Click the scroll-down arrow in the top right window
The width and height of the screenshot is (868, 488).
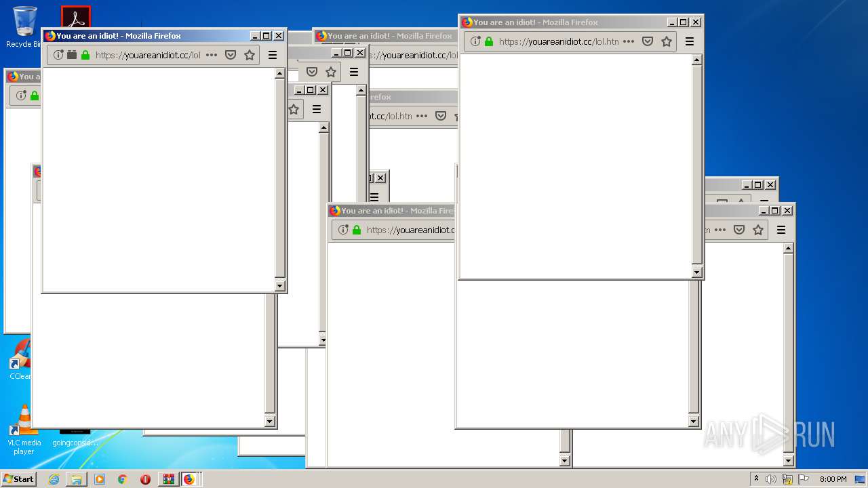click(x=696, y=272)
